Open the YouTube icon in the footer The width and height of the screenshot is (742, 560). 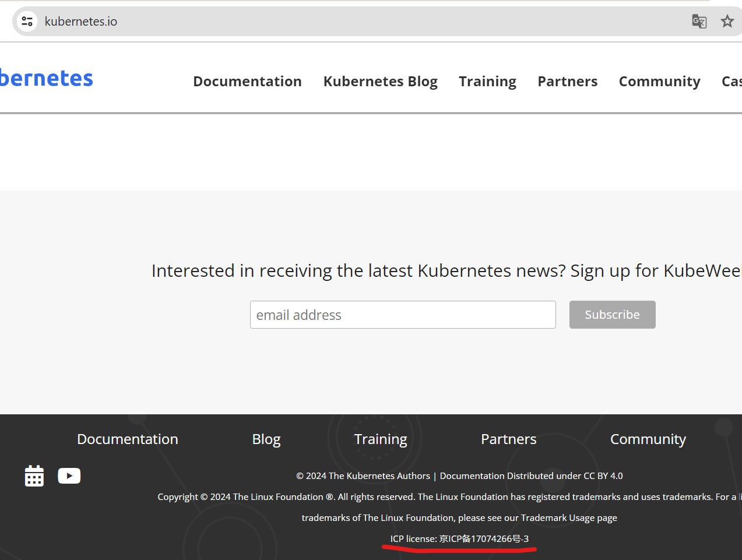[x=69, y=476]
